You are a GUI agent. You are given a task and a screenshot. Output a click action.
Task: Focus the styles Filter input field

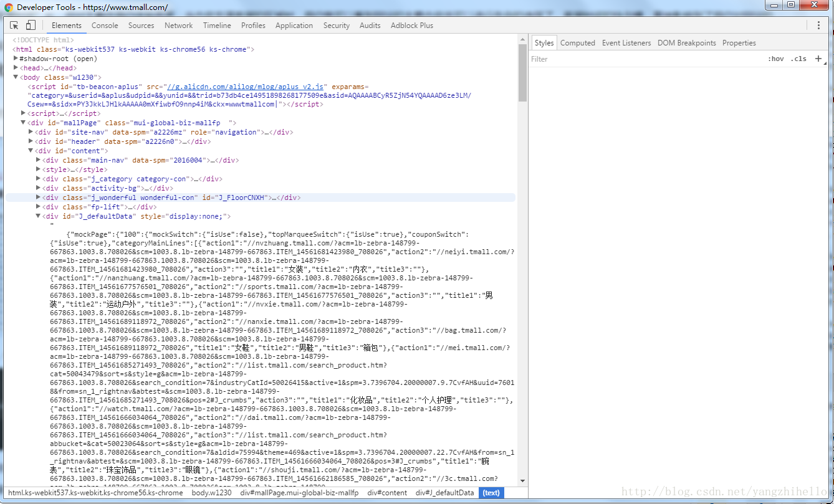[645, 59]
